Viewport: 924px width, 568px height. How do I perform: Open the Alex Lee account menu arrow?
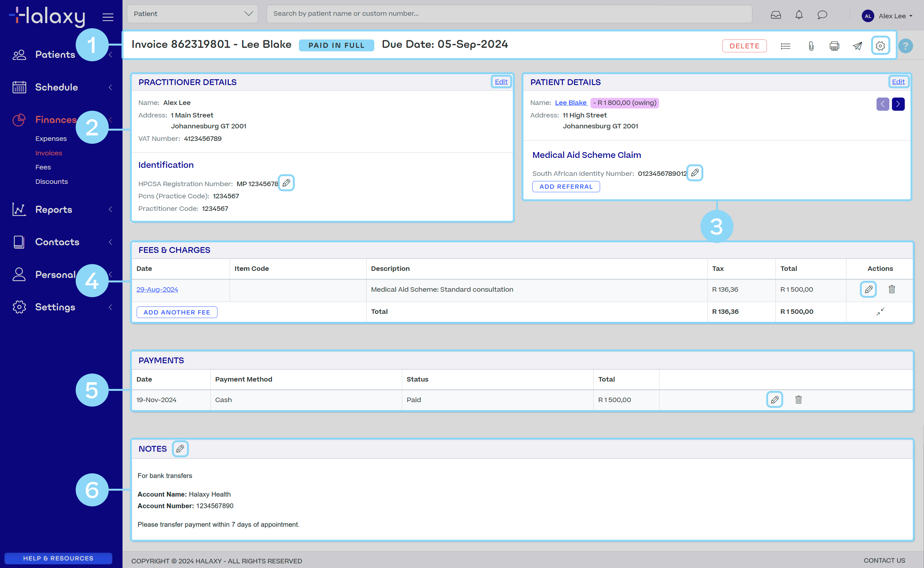[x=911, y=16]
